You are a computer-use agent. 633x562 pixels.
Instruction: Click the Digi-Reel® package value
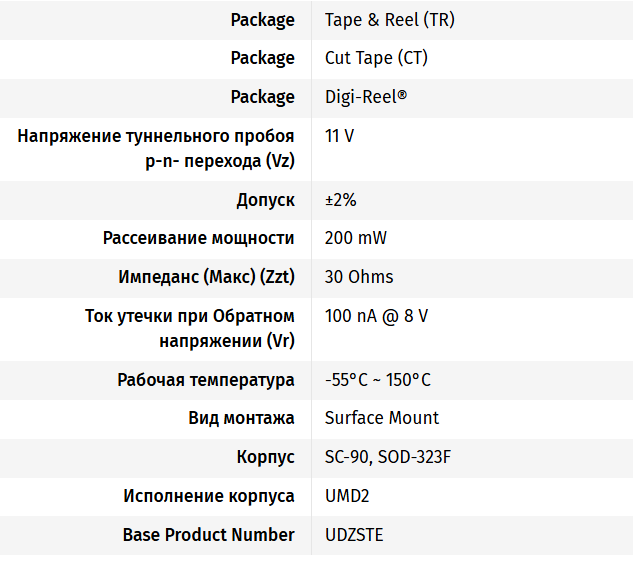point(366,97)
